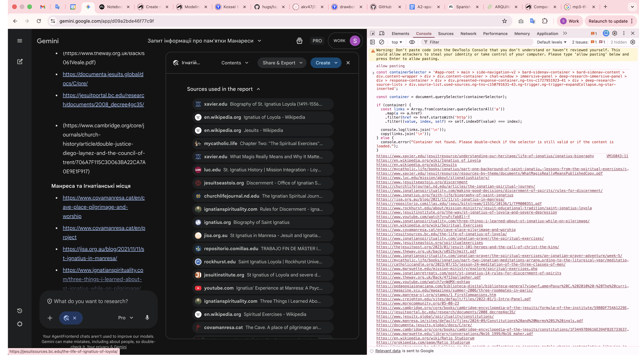The width and height of the screenshot is (639, 364).
Task: Click the Gemini stack icon beside PRO badge
Action: (299, 41)
